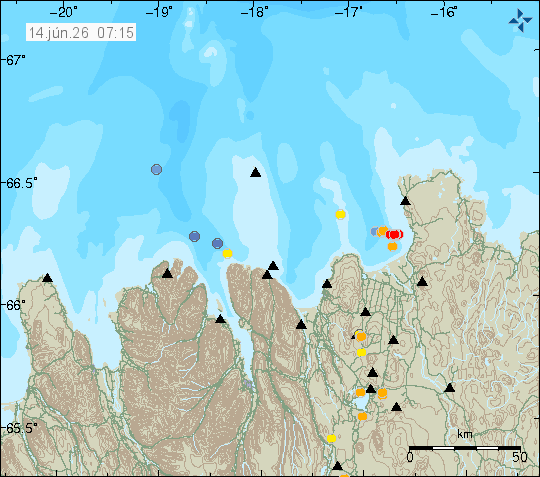Click the orange marker left of lake
Image resolution: width=540 pixels, height=477 pixels.
(360, 392)
